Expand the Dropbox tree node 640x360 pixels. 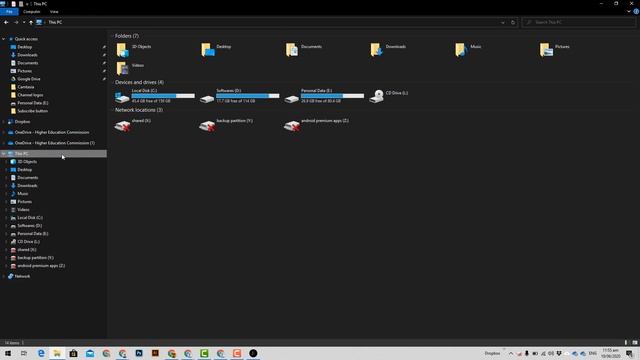(4, 122)
